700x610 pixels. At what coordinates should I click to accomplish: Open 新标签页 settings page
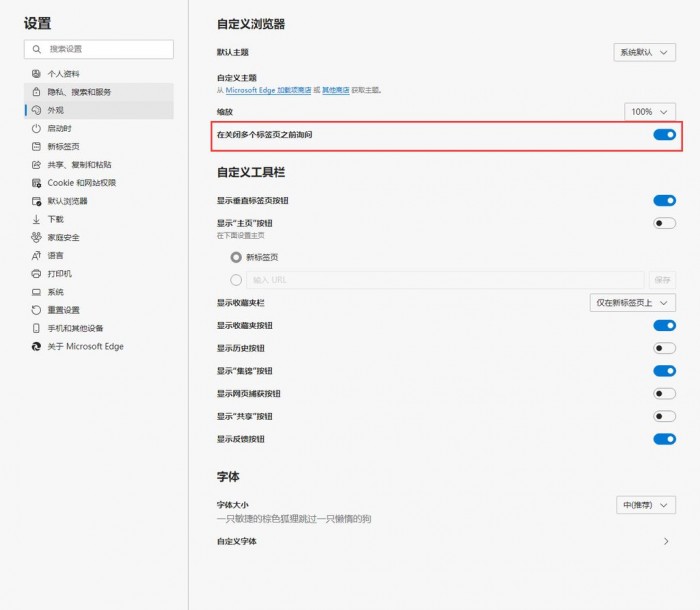tap(99, 146)
